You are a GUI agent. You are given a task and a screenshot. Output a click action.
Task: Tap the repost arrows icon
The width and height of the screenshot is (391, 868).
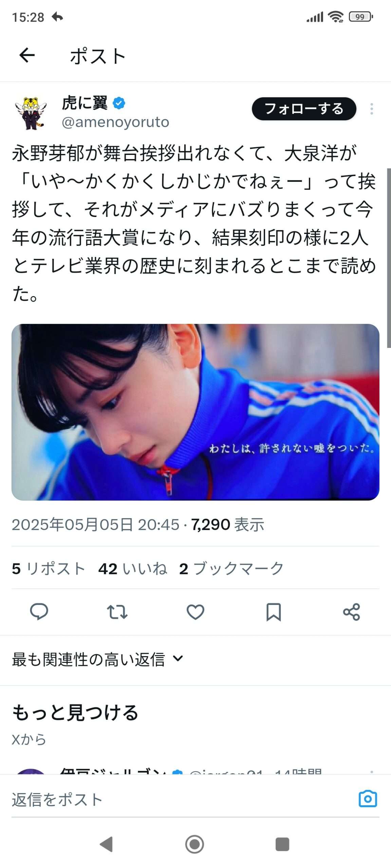pos(117,612)
